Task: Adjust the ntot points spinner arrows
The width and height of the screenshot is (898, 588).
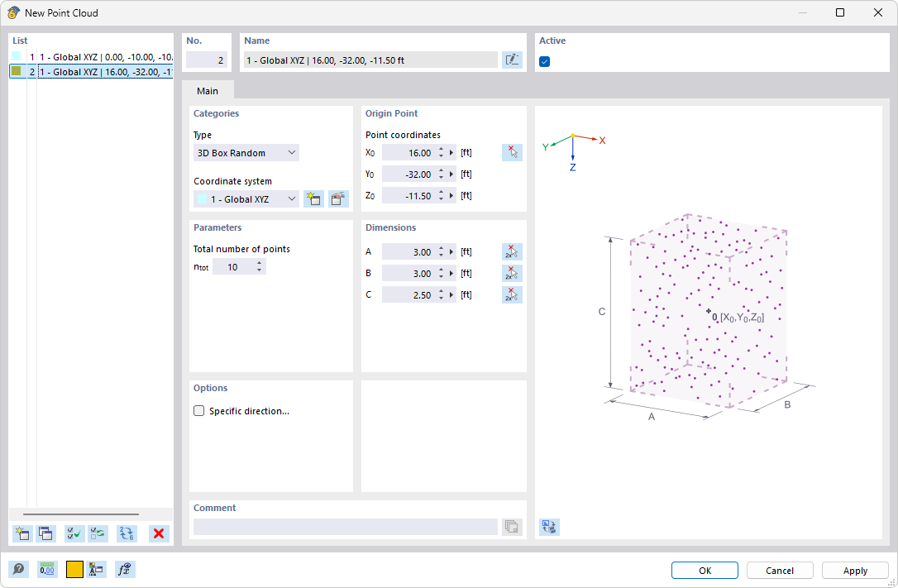Action: (x=260, y=267)
